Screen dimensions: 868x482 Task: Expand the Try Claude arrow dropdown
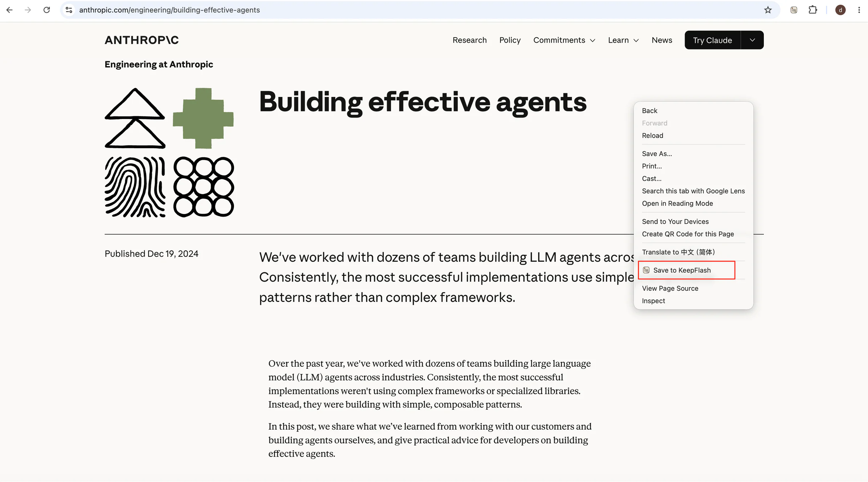(752, 40)
